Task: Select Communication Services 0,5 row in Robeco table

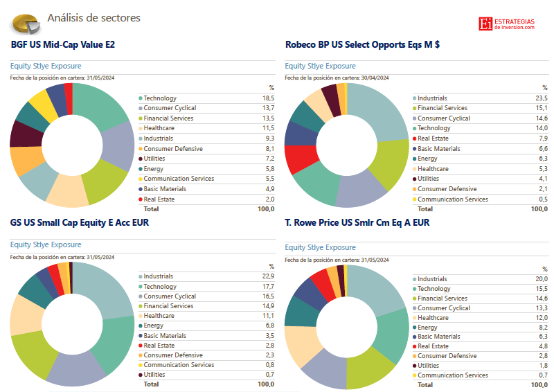Action: click(x=481, y=199)
